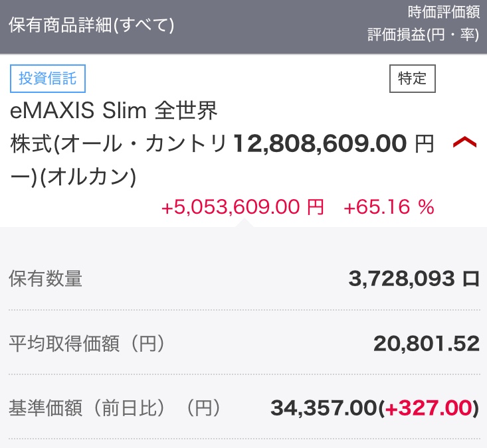Click the 投資信託 category badge

click(48, 79)
